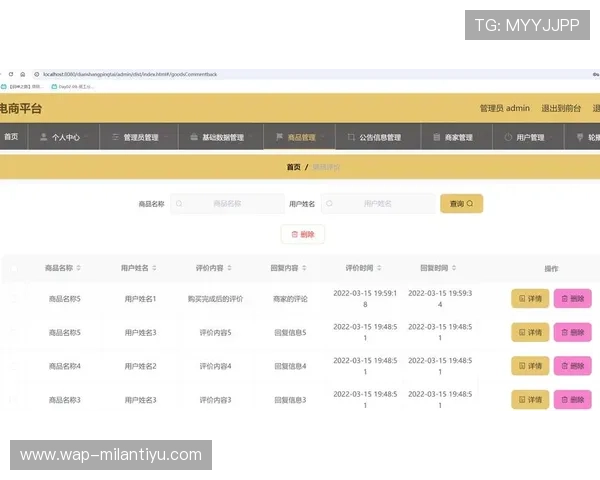Delete row 评价内容3 with pink 删除
Image resolution: width=600 pixels, height=480 pixels.
coord(572,400)
